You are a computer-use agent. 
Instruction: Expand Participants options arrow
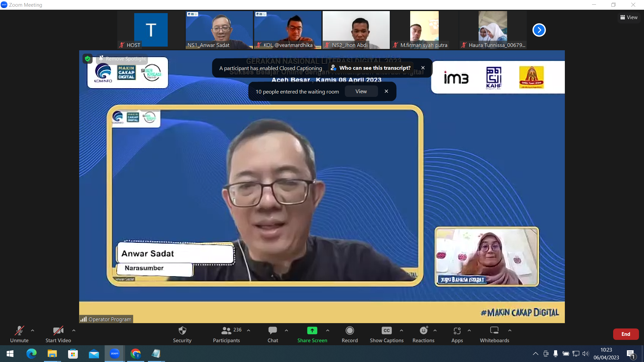point(249,330)
